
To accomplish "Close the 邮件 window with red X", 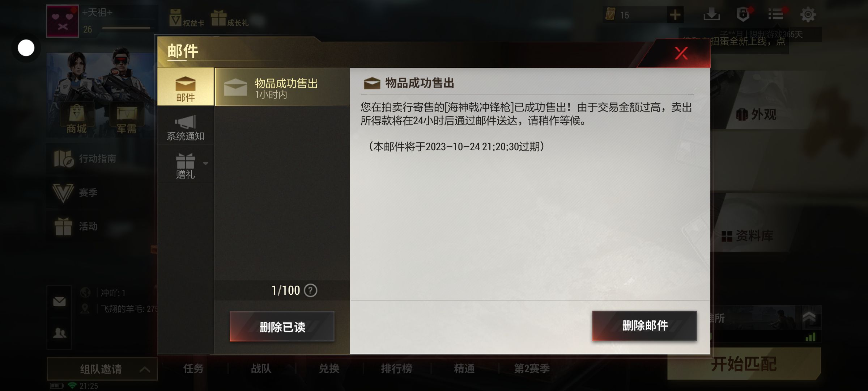I will tap(681, 53).
